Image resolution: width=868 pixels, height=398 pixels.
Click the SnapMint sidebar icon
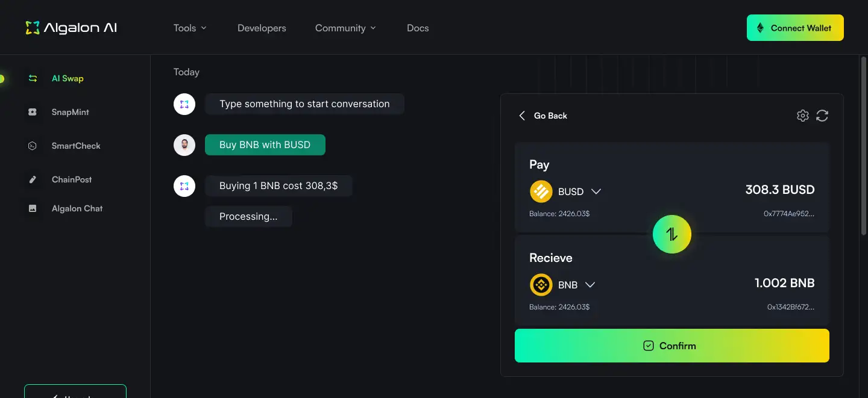pos(33,112)
